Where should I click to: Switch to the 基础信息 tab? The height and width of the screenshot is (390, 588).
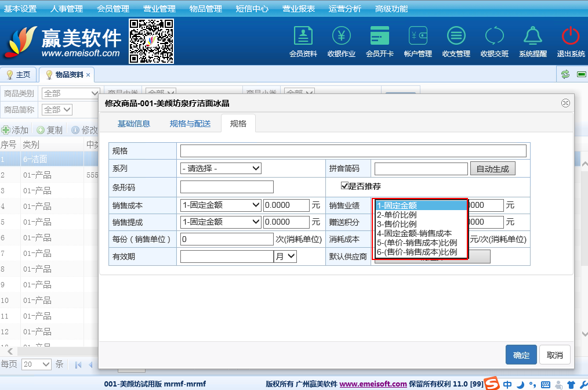click(134, 124)
